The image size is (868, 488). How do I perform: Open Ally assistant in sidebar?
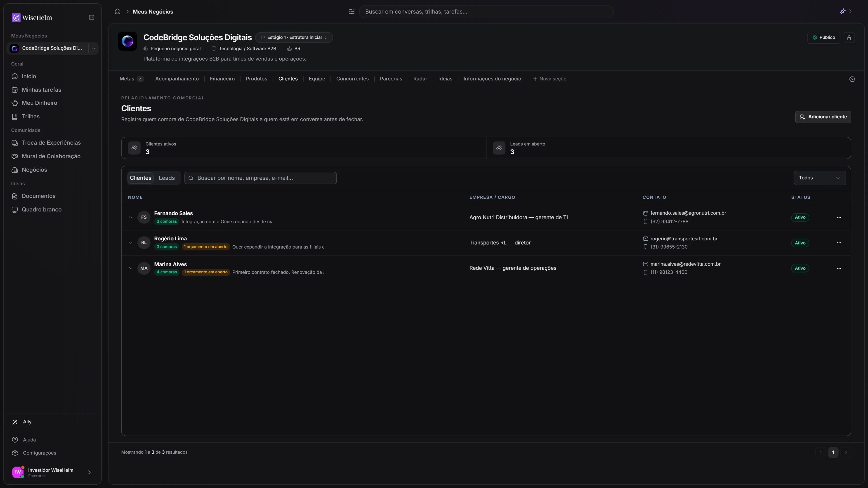(53, 422)
